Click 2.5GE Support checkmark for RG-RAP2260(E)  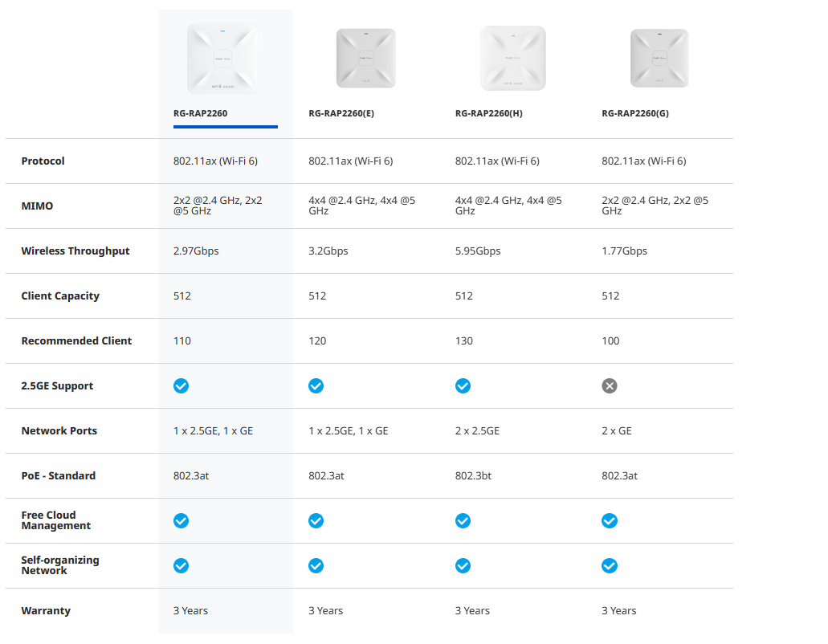click(x=316, y=386)
